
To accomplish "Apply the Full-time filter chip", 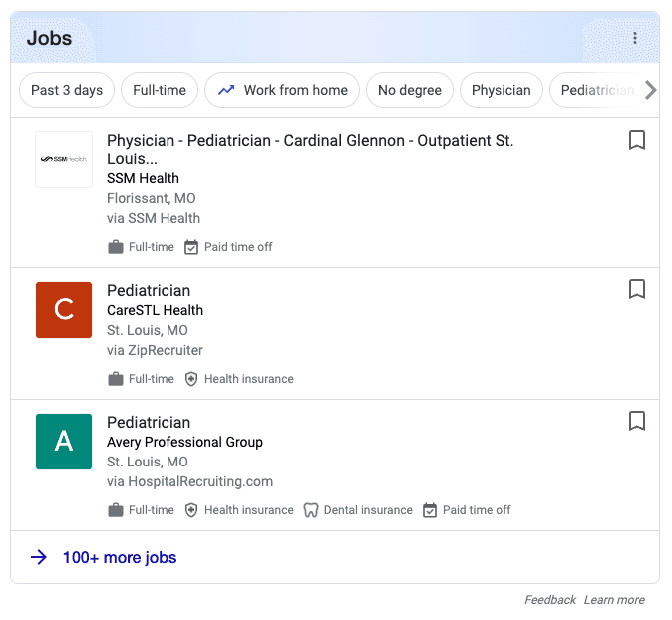I will pyautogui.click(x=160, y=90).
